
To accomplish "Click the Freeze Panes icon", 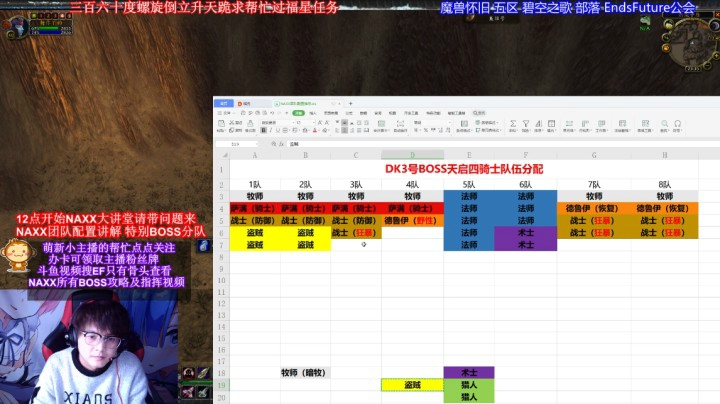I will 622,123.
